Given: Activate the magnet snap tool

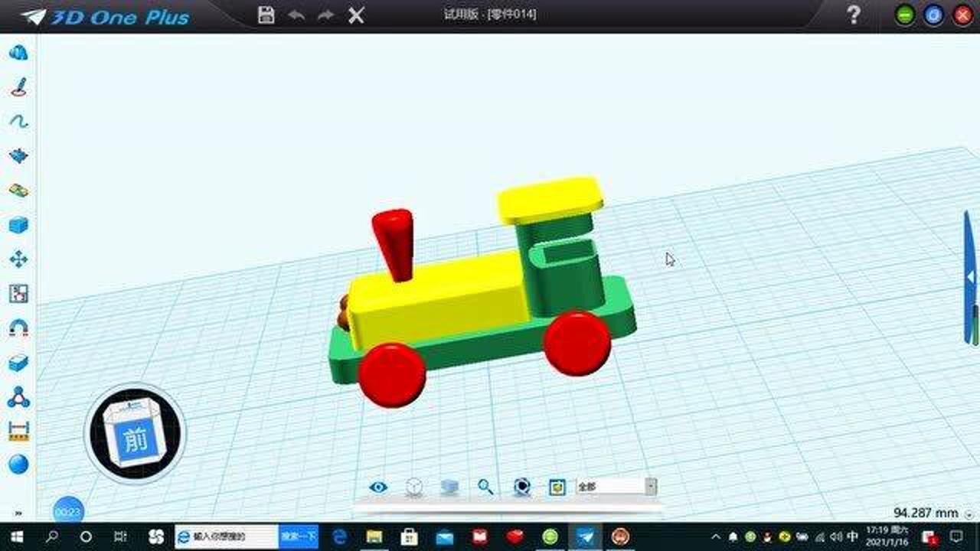Looking at the screenshot, I should (18, 328).
